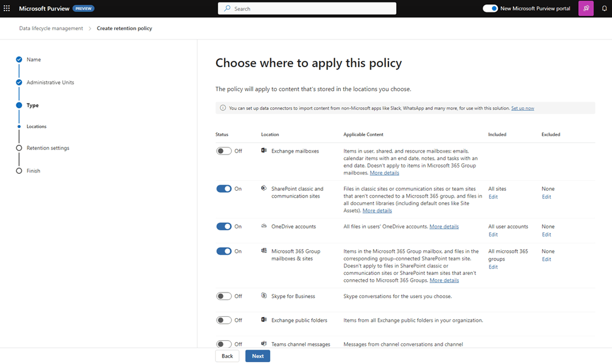Edit excluded OneDrive accounts
The image size is (612, 364).
coord(547,235)
